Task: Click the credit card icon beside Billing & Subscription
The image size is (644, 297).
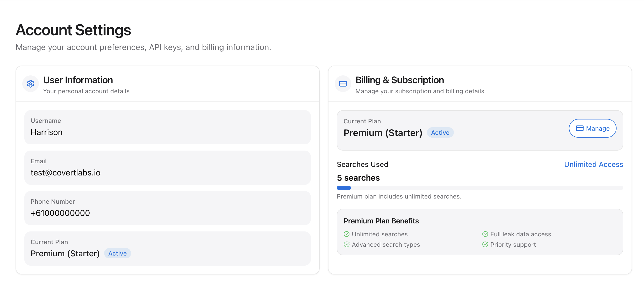Action: tap(343, 84)
